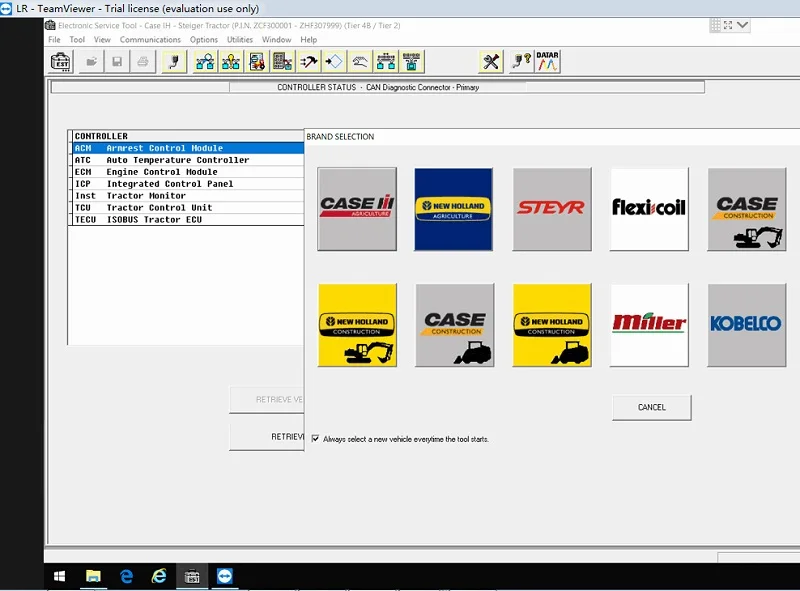Viewport: 800px width, 591px height.
Task: Click the lower RETRIEV button
Action: coord(267,437)
